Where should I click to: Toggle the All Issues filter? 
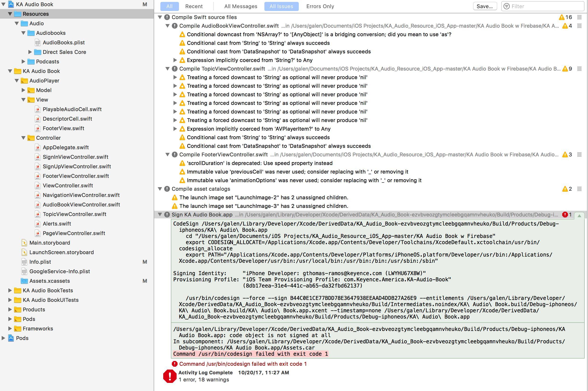point(281,6)
